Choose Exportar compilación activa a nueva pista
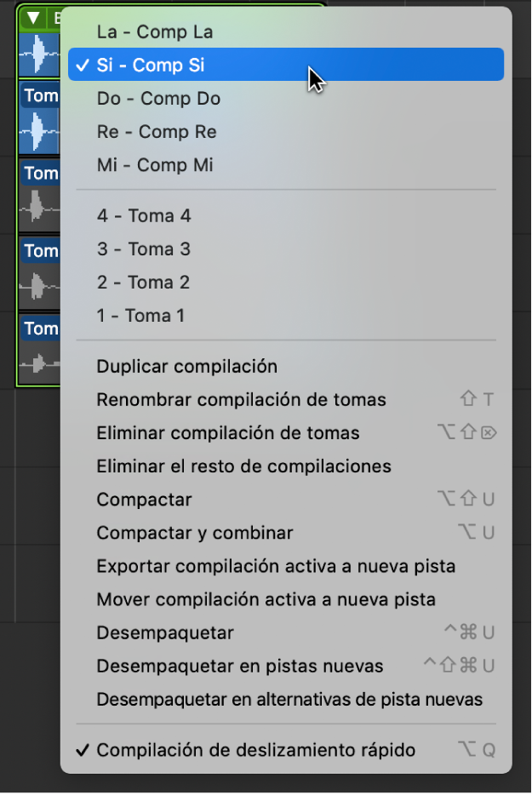This screenshot has width=532, height=795. [277, 567]
